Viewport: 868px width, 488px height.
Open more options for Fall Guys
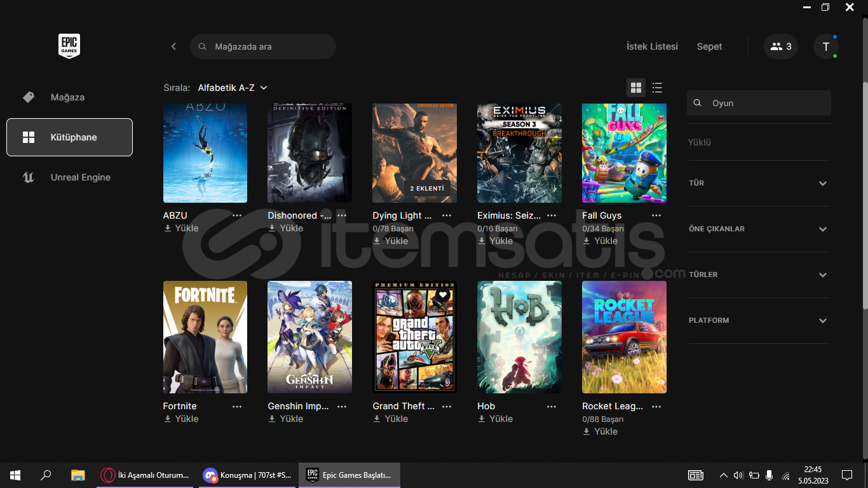click(656, 215)
